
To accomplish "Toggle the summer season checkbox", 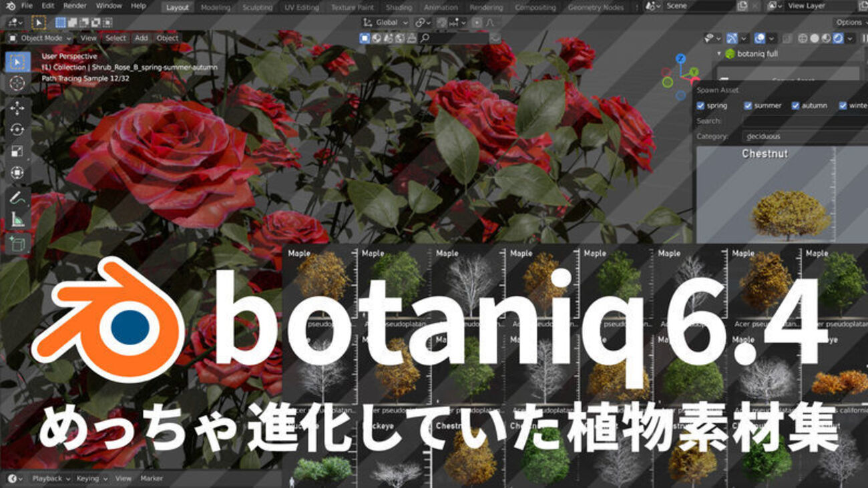I will coord(748,105).
